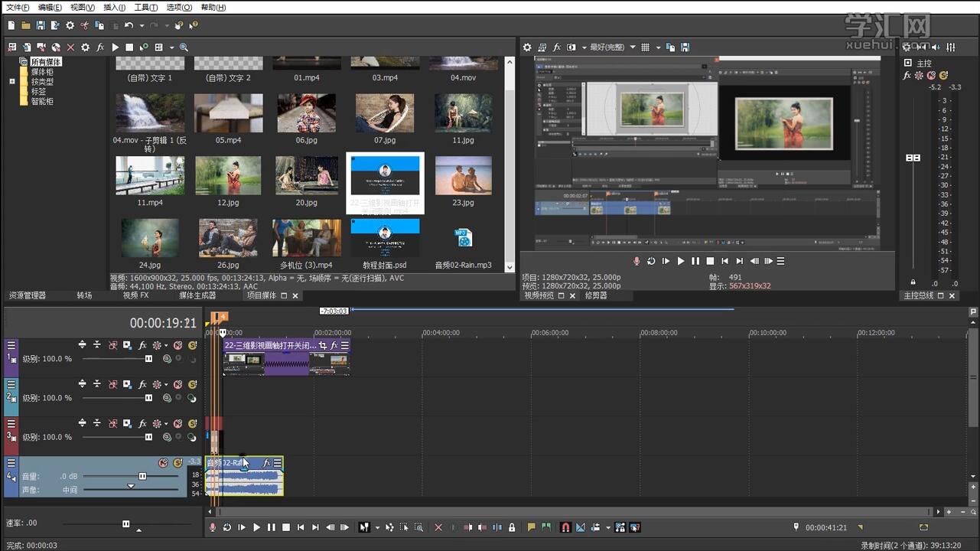This screenshot has height=551, width=980.
Task: Open Event Pan/Crop on the 22-三维影视 clip
Action: coord(323,346)
